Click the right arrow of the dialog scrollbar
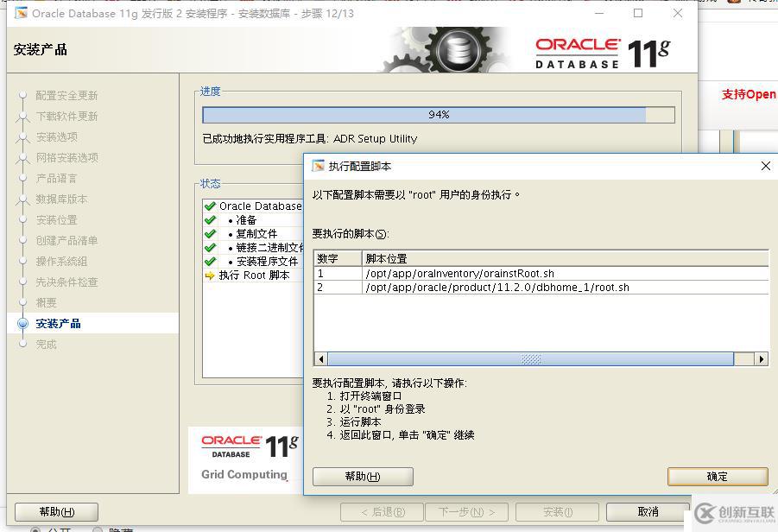 coord(761,358)
